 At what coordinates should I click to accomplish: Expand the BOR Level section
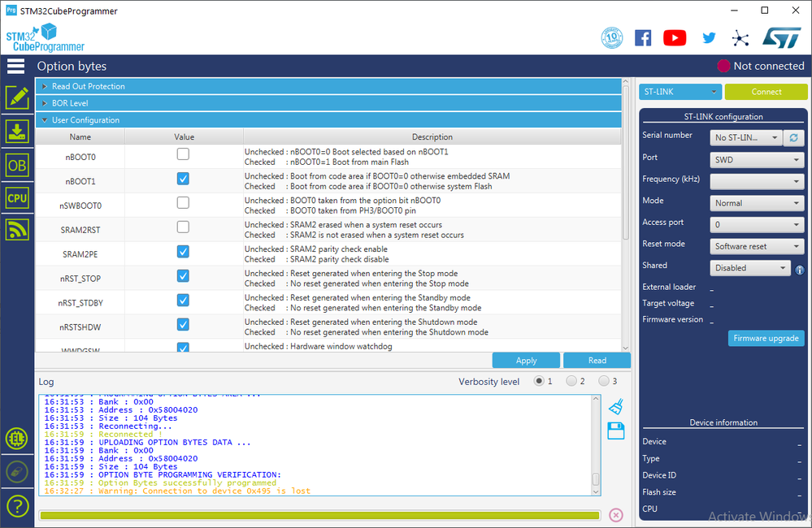pyautogui.click(x=328, y=103)
